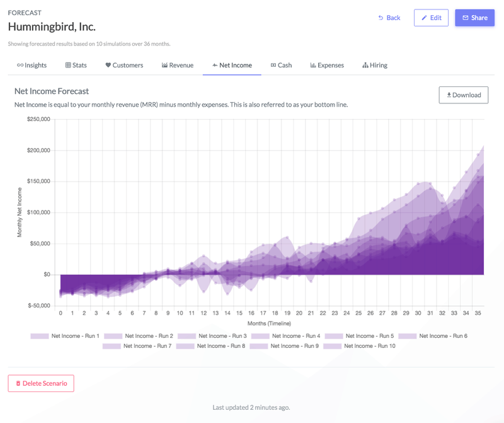Switch to the Customers tab

pos(124,66)
